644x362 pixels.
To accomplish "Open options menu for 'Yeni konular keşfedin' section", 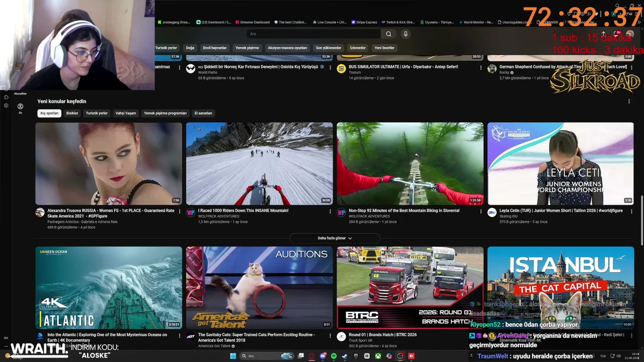I will pos(629,102).
